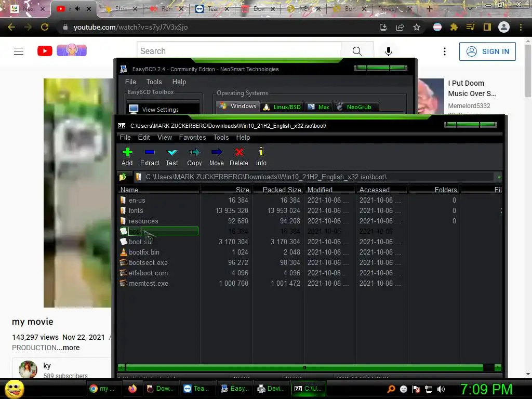Click the Copy toolbar icon in 7-Zip
The width and height of the screenshot is (532, 399).
coord(194,157)
